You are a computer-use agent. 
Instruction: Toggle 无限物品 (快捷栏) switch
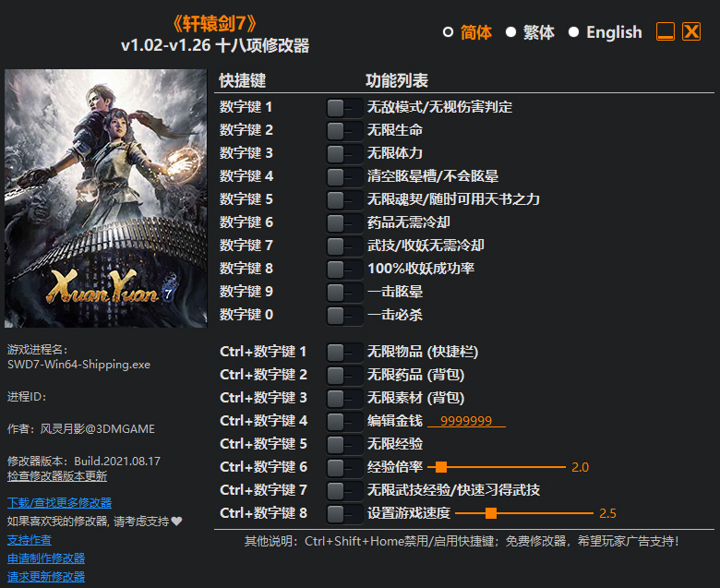pos(344,353)
